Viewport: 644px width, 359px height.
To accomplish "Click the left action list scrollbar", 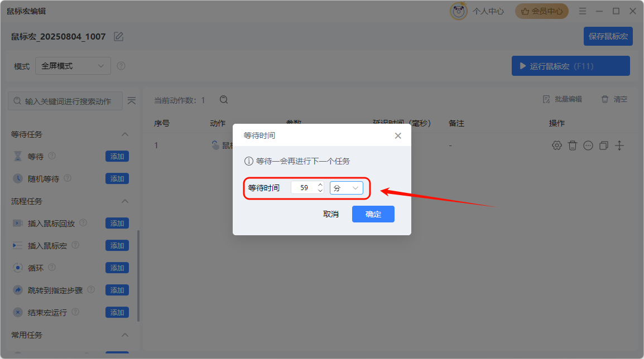I will [138, 276].
